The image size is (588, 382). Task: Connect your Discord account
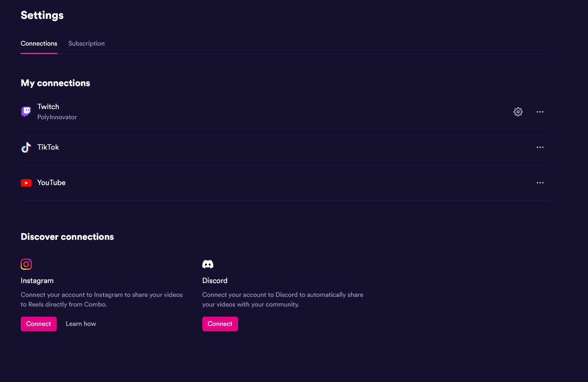(x=220, y=324)
